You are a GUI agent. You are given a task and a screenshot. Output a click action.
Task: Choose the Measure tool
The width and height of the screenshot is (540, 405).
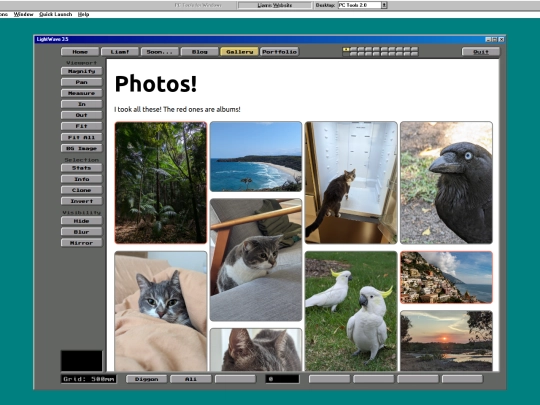click(x=82, y=93)
